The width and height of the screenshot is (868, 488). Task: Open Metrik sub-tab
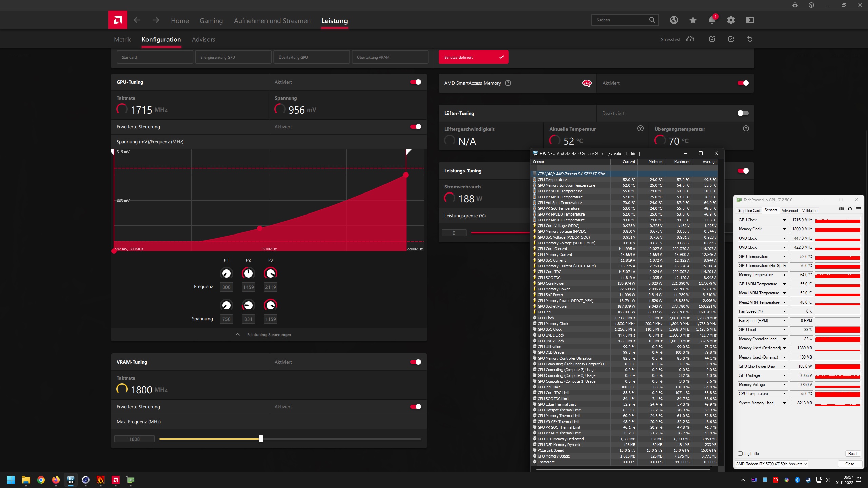coord(122,39)
